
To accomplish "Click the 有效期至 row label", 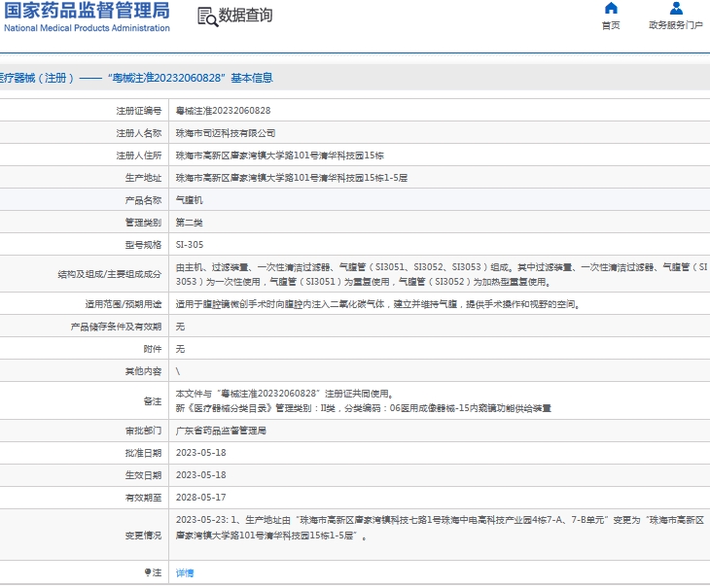I will [x=144, y=498].
